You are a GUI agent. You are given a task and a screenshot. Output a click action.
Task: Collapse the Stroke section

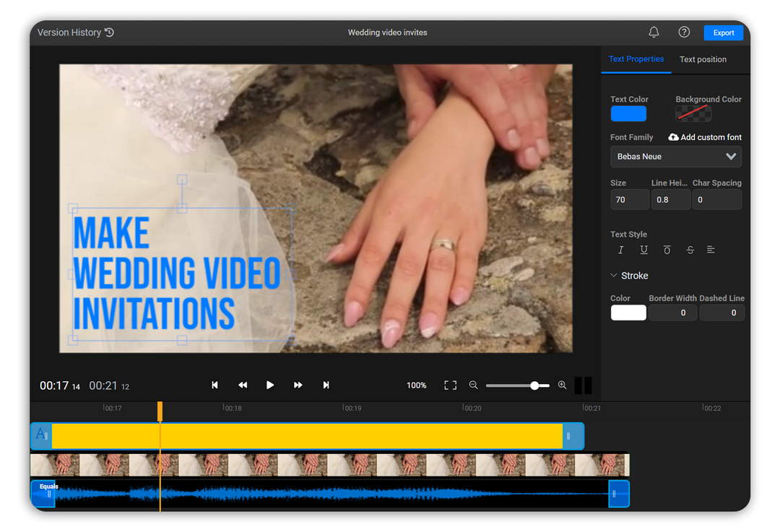pos(614,275)
